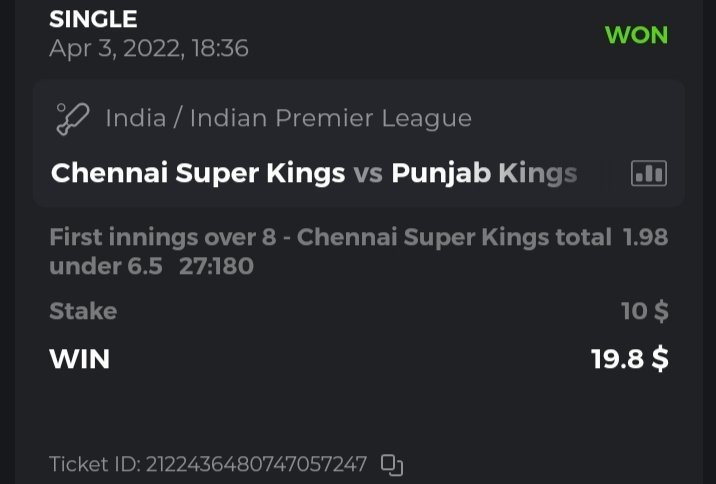Open the match statistics bar chart icon
The image size is (716, 484).
click(648, 173)
